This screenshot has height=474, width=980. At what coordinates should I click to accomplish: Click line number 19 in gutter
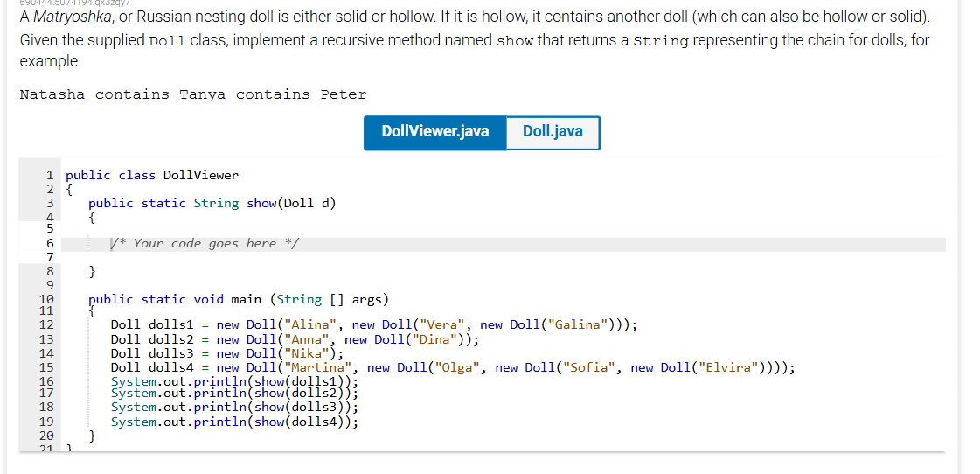[47, 422]
